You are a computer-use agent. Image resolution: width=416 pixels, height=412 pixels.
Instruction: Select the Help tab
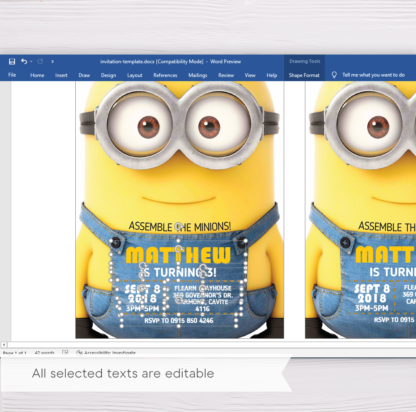coord(272,75)
